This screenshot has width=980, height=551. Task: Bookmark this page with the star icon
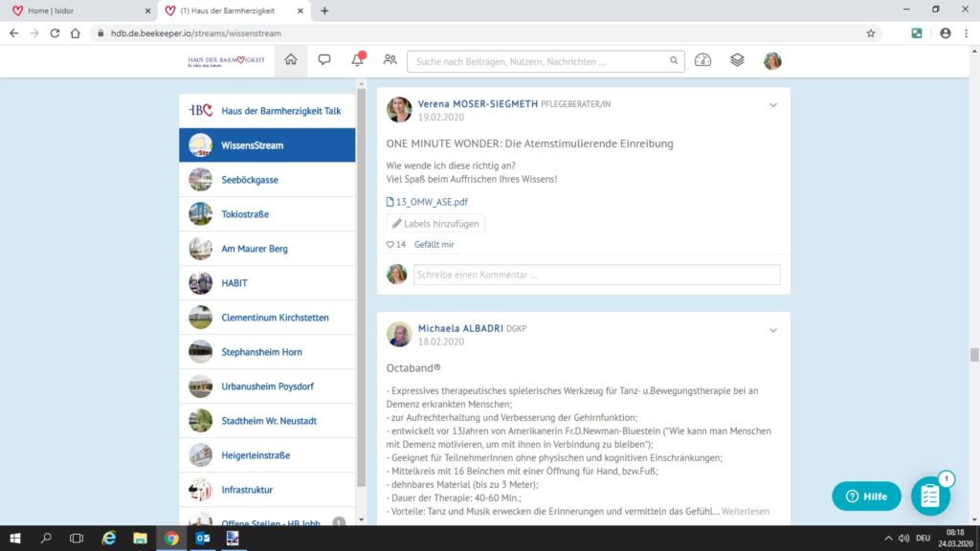871,33
